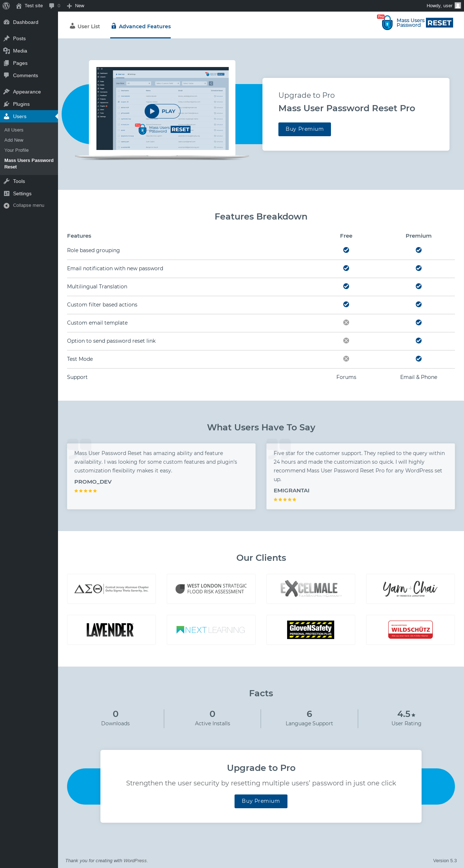Viewport: 464px width, 868px height.
Task: Click the Tools wrench icon
Action: pyautogui.click(x=7, y=181)
